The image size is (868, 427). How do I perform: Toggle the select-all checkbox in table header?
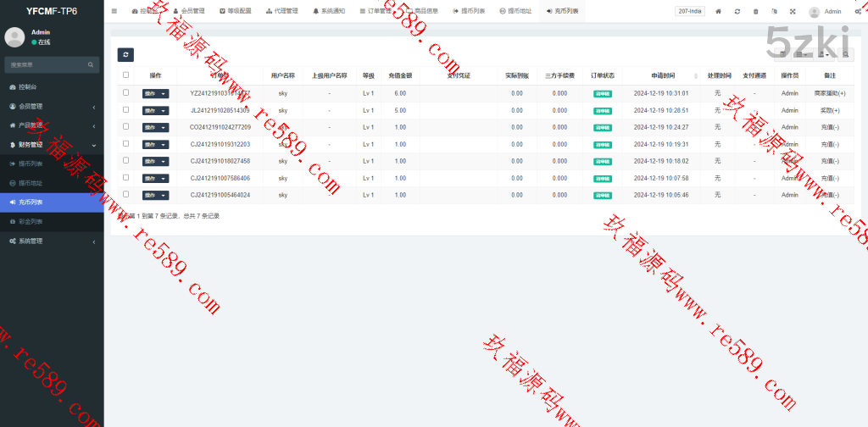click(x=126, y=75)
